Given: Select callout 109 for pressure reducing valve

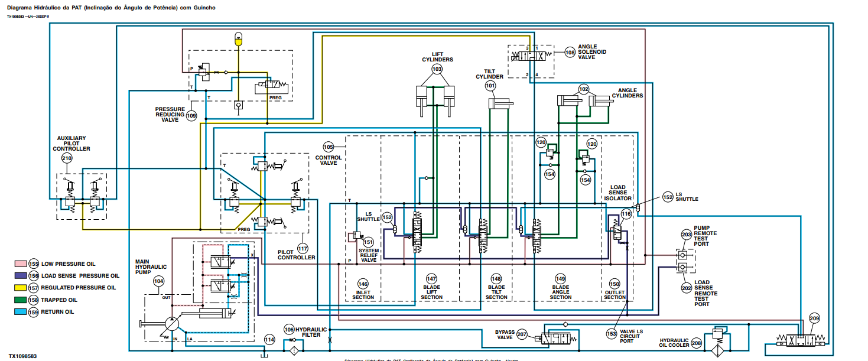Looking at the screenshot, I should click(x=191, y=116).
